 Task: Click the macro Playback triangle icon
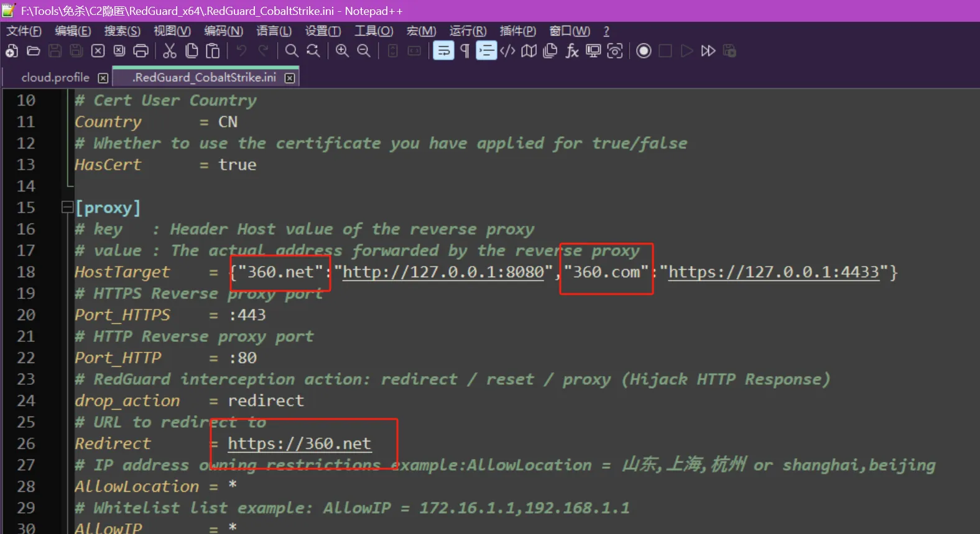686,51
